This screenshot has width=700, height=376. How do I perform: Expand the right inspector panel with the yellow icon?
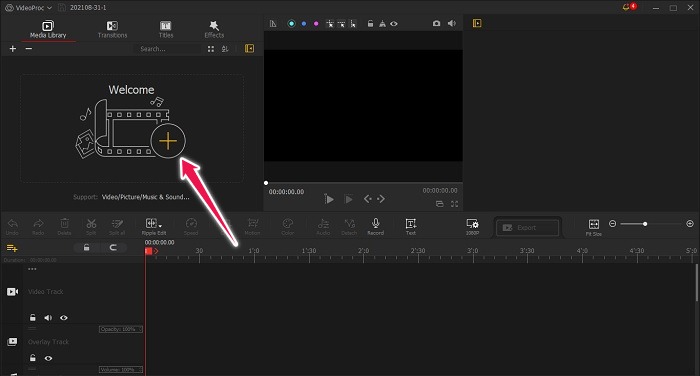pyautogui.click(x=477, y=23)
